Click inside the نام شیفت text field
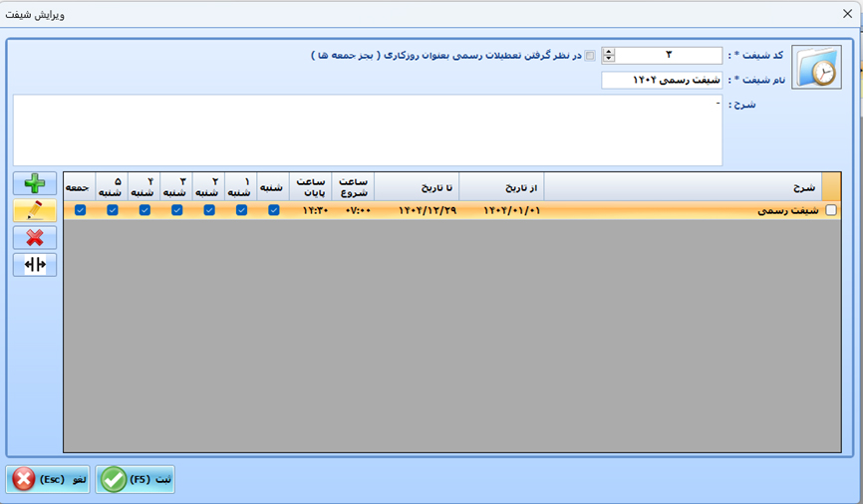The height and width of the screenshot is (504, 863). coord(662,81)
